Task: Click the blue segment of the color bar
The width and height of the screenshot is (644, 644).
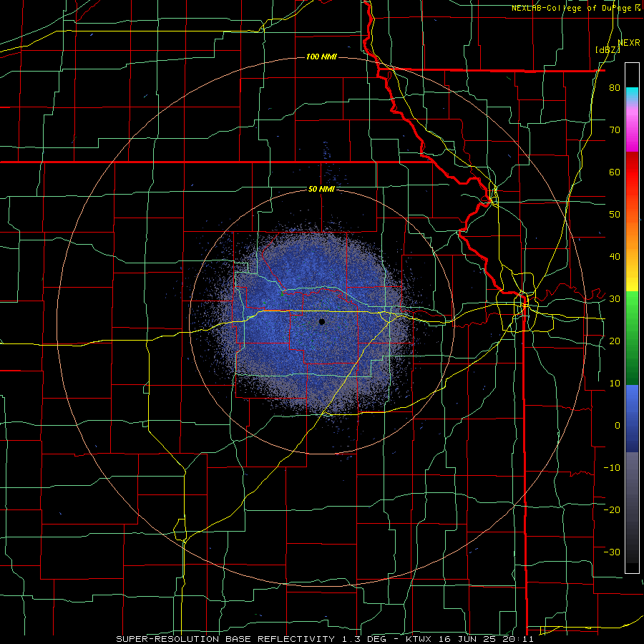Action: 632,417
